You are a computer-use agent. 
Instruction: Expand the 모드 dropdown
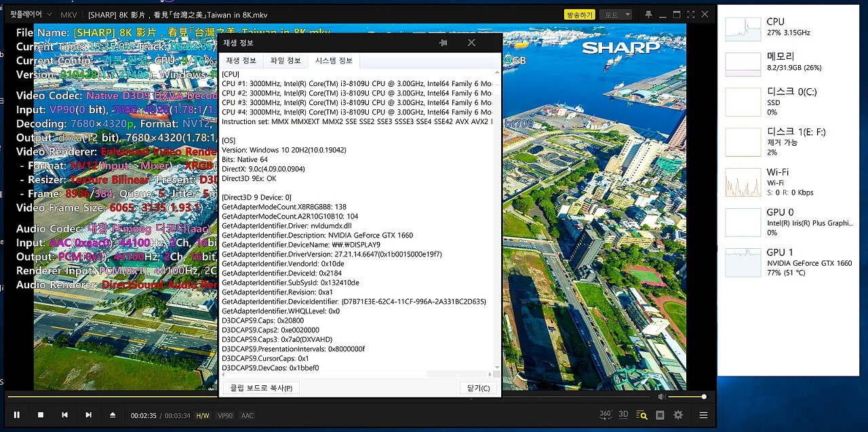[x=617, y=14]
